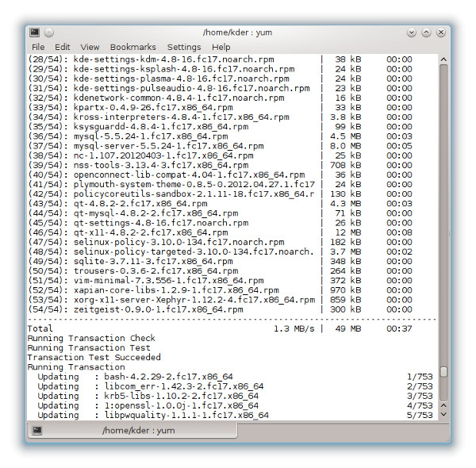The image size is (476, 468).
Task: Click the kdenetwork-common-4.8.4-1 line
Action: click(221, 98)
